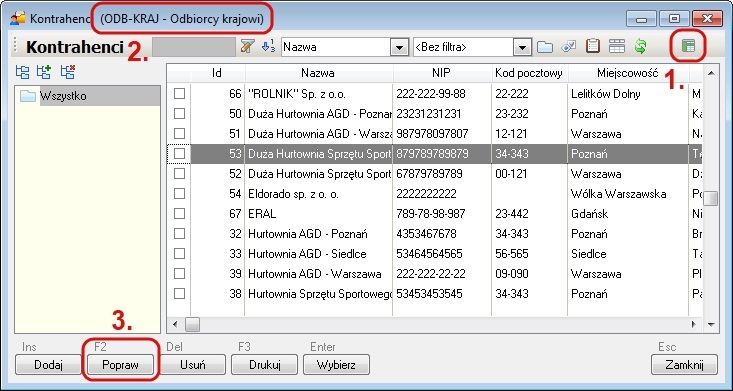Click the filter funnel with pencil icon
733x391 pixels.
(x=247, y=46)
